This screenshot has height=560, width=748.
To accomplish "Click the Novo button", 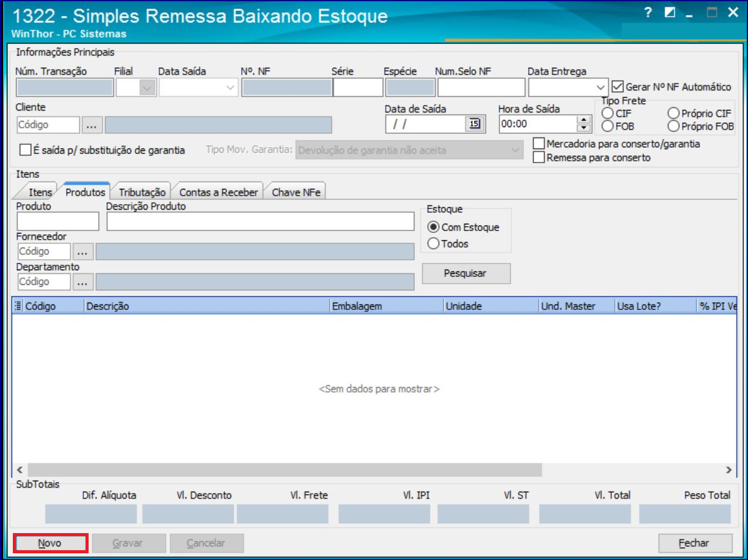I will coord(51,543).
